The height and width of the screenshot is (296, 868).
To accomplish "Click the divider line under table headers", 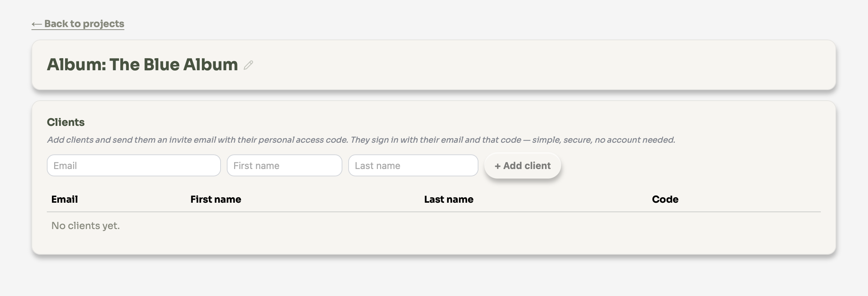I will point(433,212).
